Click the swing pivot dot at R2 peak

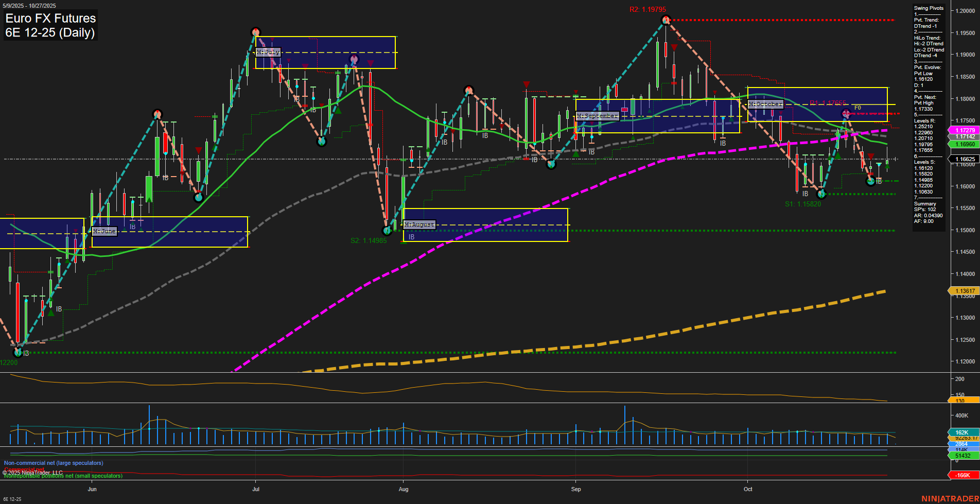pos(665,19)
